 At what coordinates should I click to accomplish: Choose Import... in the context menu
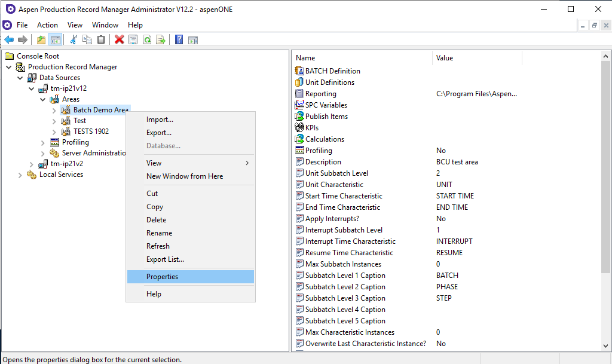(x=160, y=120)
